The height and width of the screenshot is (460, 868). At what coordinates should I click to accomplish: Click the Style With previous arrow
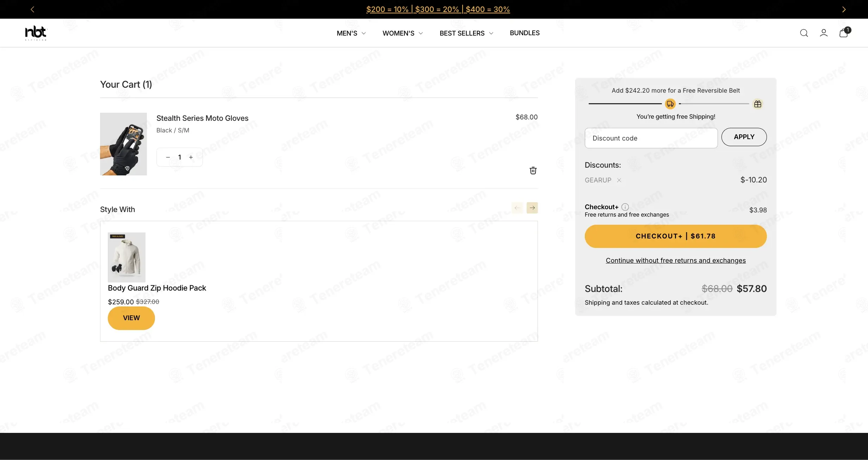pyautogui.click(x=517, y=208)
